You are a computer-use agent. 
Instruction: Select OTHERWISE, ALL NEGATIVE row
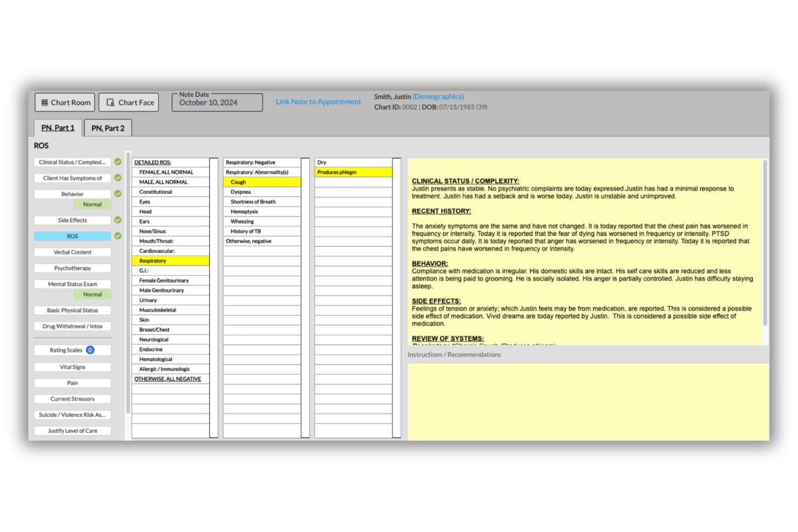tap(170, 379)
